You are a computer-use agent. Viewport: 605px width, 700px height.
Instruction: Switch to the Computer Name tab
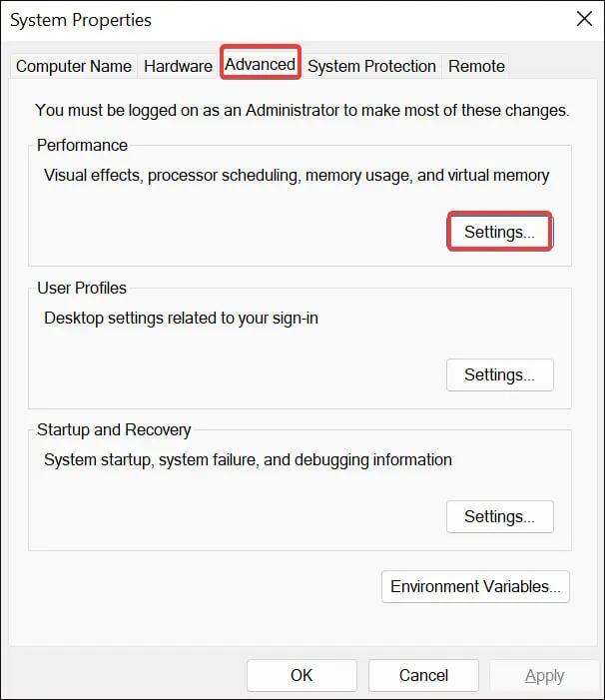[74, 66]
